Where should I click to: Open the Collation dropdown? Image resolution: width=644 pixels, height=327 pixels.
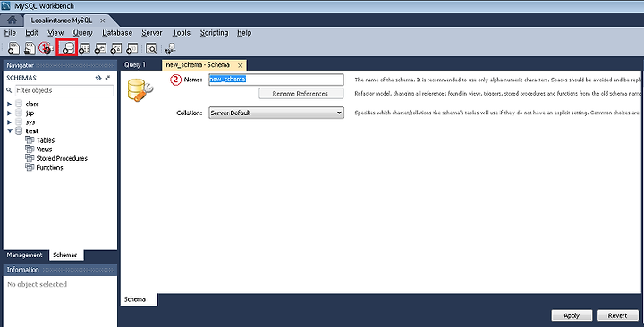tap(276, 113)
